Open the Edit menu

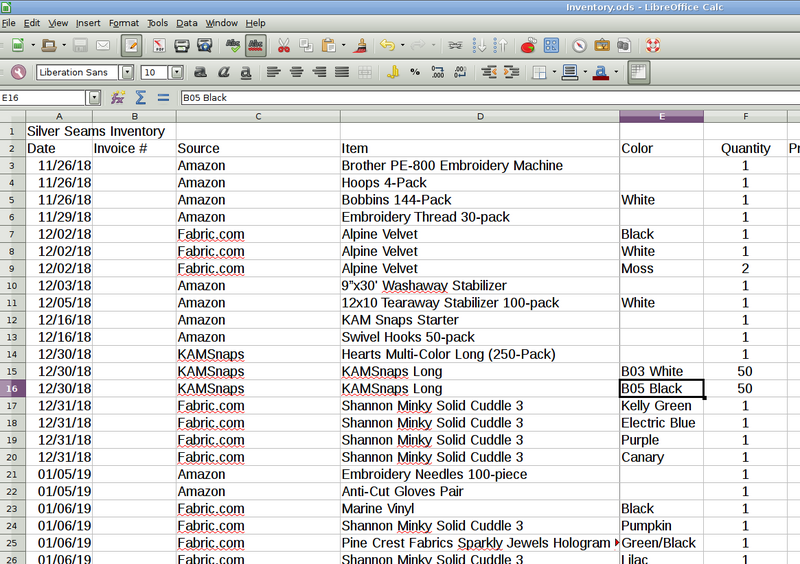click(32, 23)
